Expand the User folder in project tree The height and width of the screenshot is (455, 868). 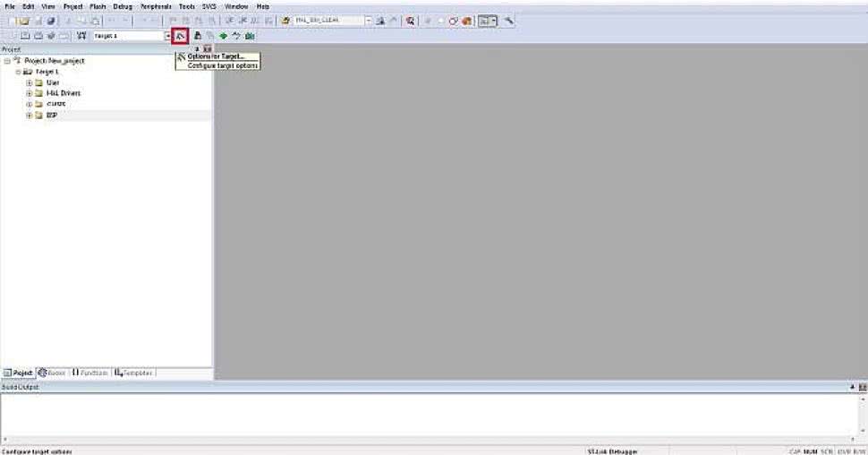point(29,82)
